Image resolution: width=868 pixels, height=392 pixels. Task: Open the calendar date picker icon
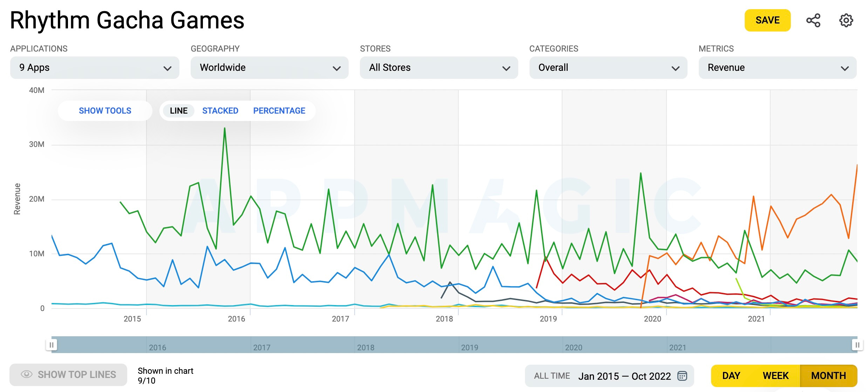point(682,376)
